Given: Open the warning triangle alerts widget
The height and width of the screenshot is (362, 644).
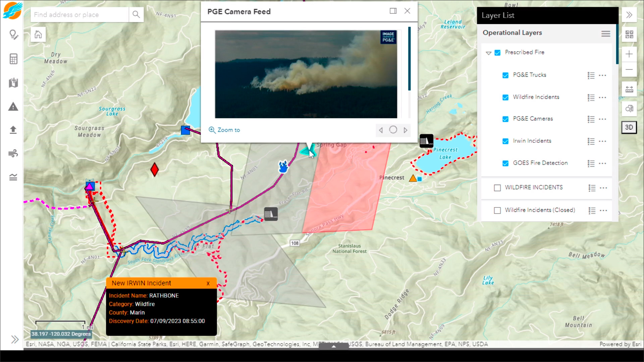Looking at the screenshot, I should click(x=13, y=107).
